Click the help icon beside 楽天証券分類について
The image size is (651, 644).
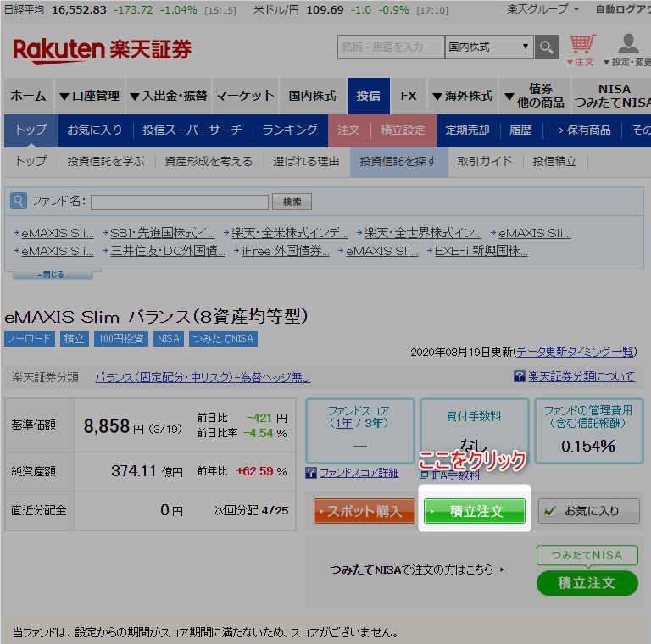point(519,376)
